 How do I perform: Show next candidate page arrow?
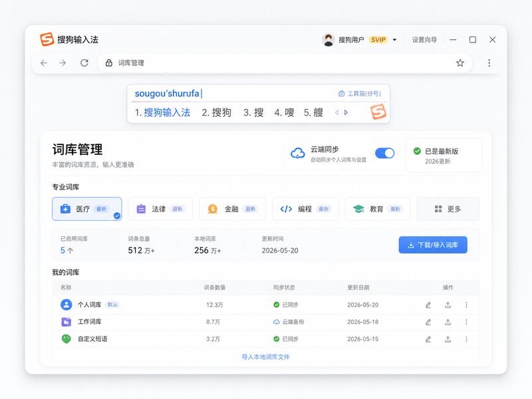[346, 112]
